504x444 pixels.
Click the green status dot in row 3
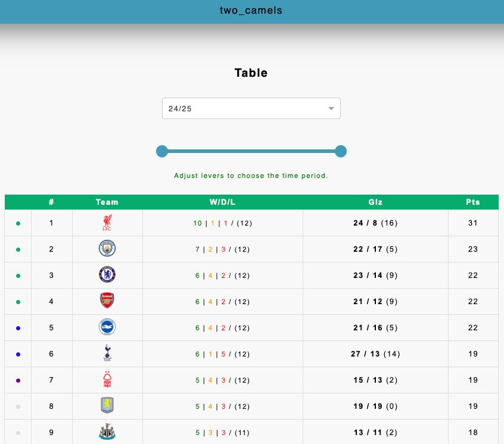18,276
